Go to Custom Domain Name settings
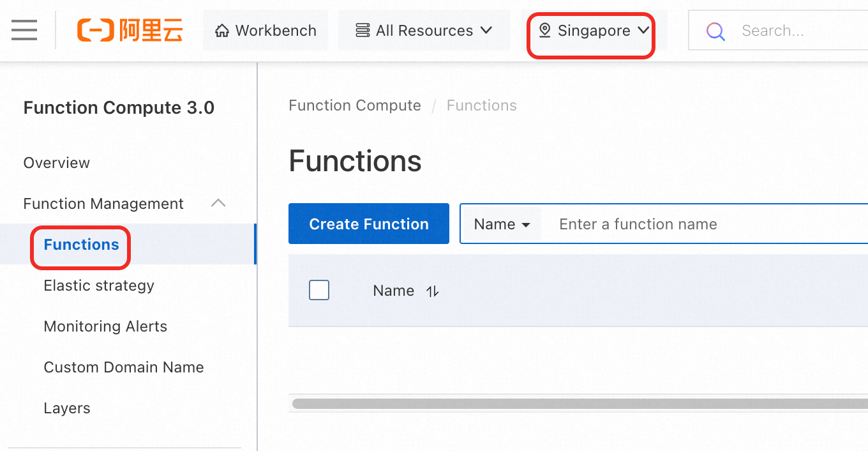This screenshot has height=451, width=868. [x=123, y=367]
